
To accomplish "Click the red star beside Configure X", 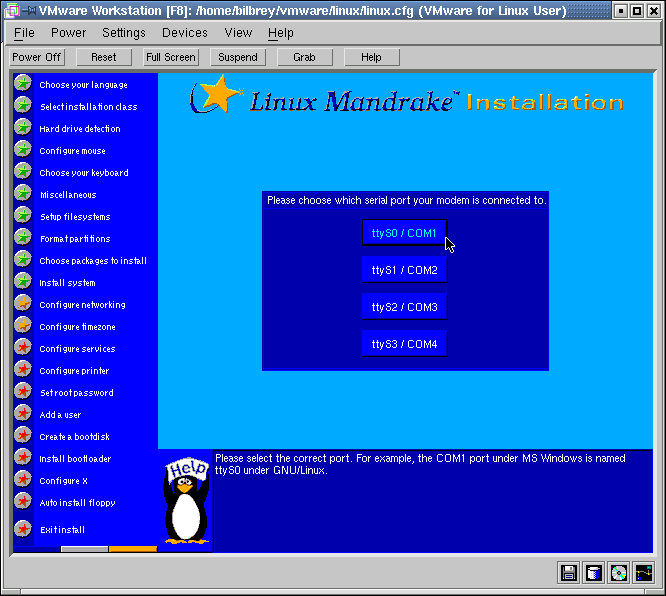I will (x=23, y=480).
